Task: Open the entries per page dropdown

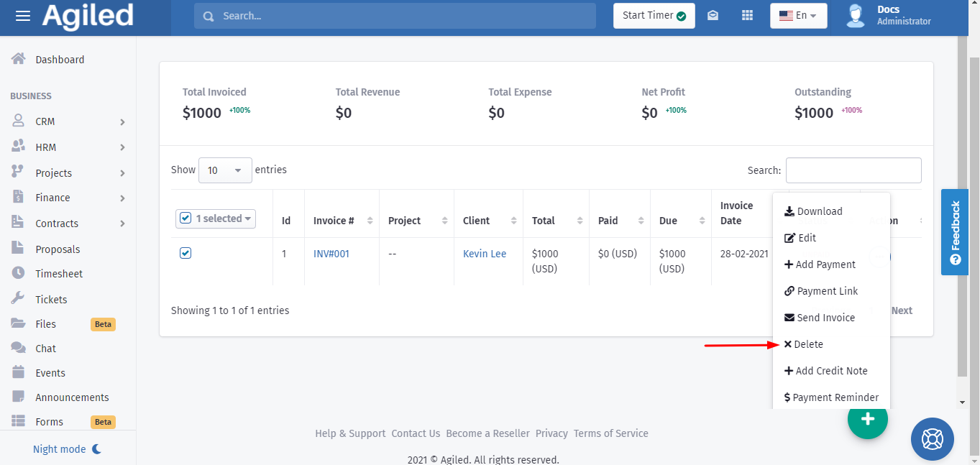Action: click(225, 170)
